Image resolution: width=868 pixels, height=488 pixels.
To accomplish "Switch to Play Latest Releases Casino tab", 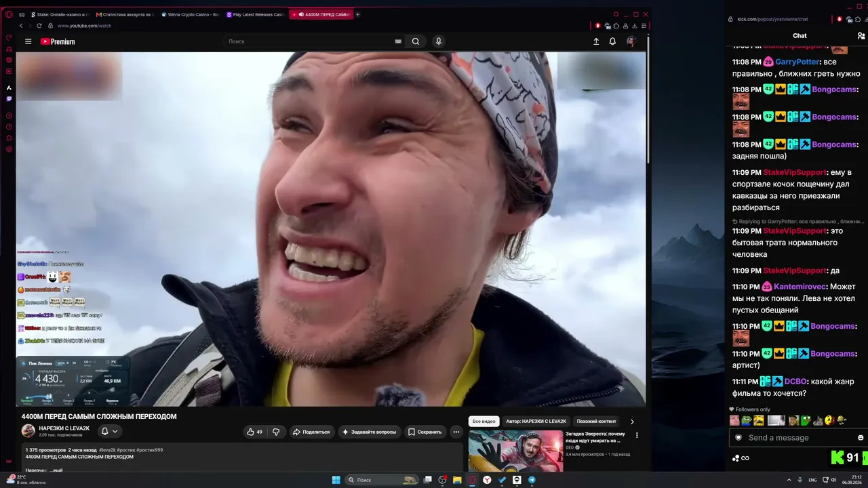I will click(256, 14).
